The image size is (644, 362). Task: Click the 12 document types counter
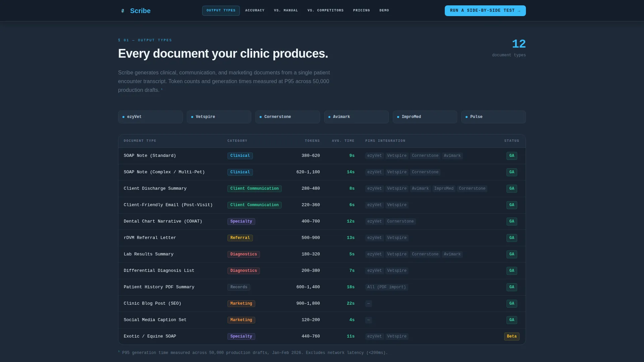tap(519, 44)
